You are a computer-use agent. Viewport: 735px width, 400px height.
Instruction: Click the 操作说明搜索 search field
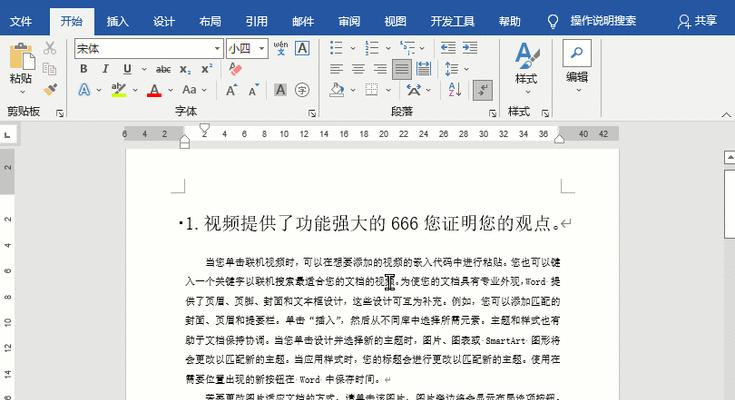pos(603,21)
